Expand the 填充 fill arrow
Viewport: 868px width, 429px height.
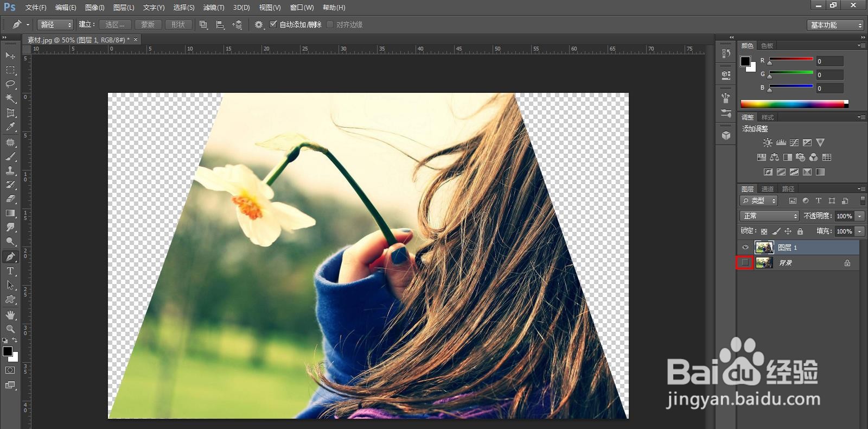(x=860, y=231)
